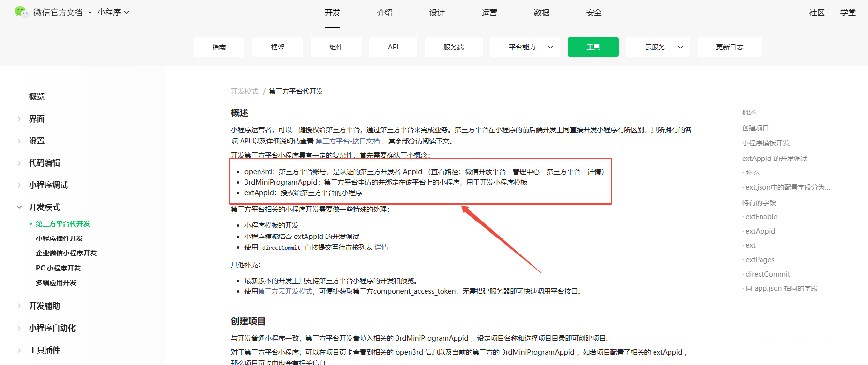Open the 详情 link after directCommit
868x365 pixels.
[381, 247]
